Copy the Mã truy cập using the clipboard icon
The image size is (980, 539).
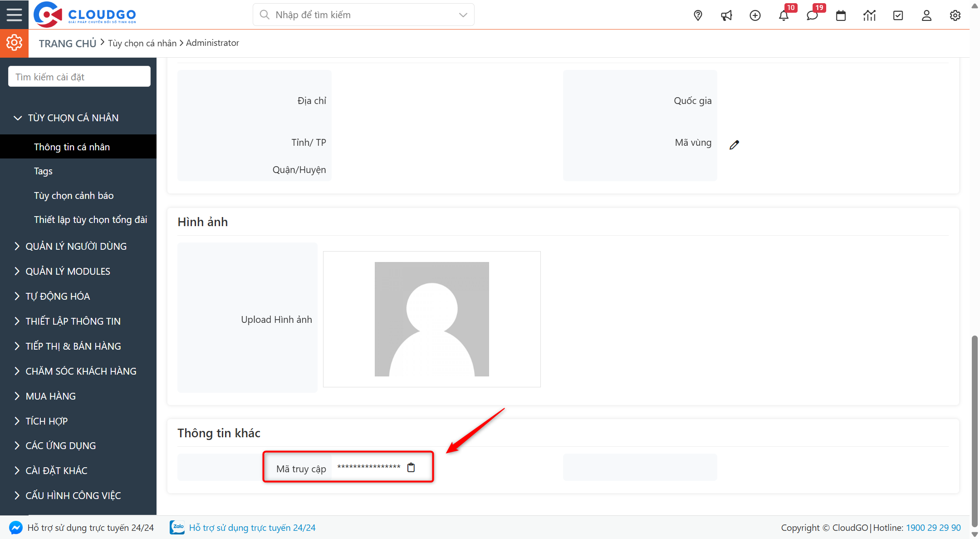pyautogui.click(x=411, y=467)
